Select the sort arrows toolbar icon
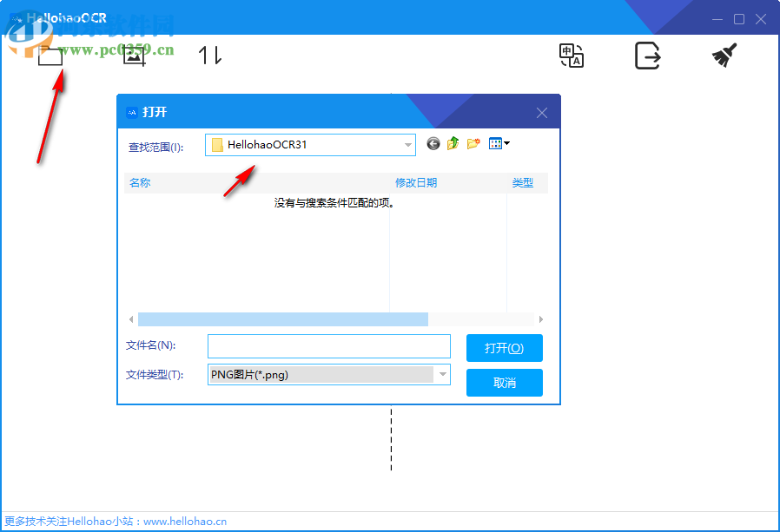780x532 pixels. pyautogui.click(x=209, y=56)
